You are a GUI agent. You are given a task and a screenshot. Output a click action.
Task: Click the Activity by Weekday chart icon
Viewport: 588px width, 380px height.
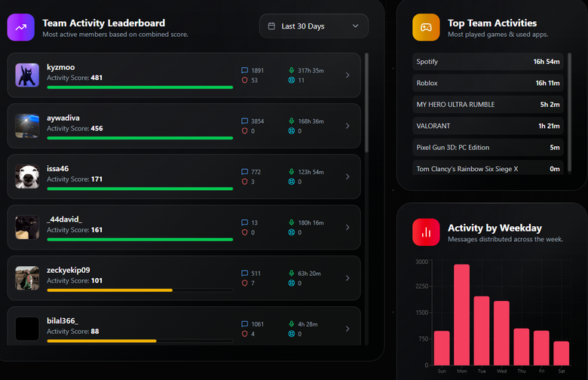click(426, 231)
